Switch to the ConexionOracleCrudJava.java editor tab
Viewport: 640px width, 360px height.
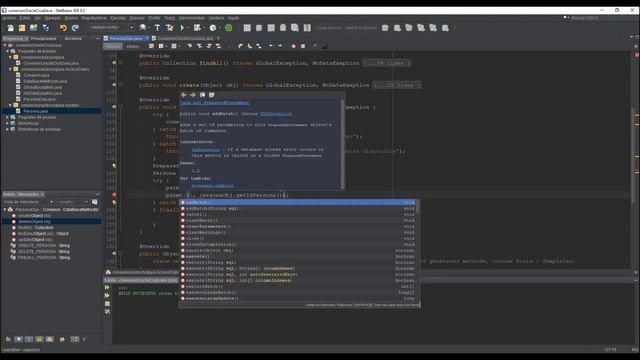185,38
